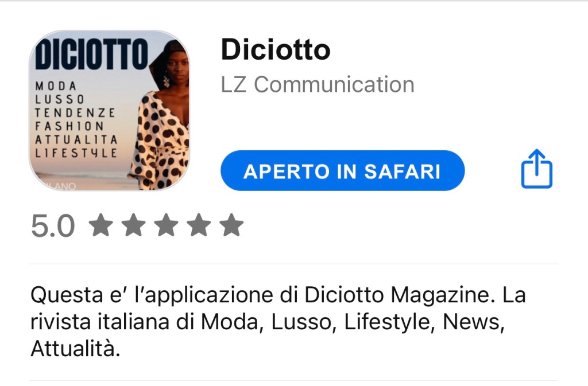Click LIFESTYLE text on the icon cover
The width and height of the screenshot is (588, 386).
pyautogui.click(x=76, y=153)
